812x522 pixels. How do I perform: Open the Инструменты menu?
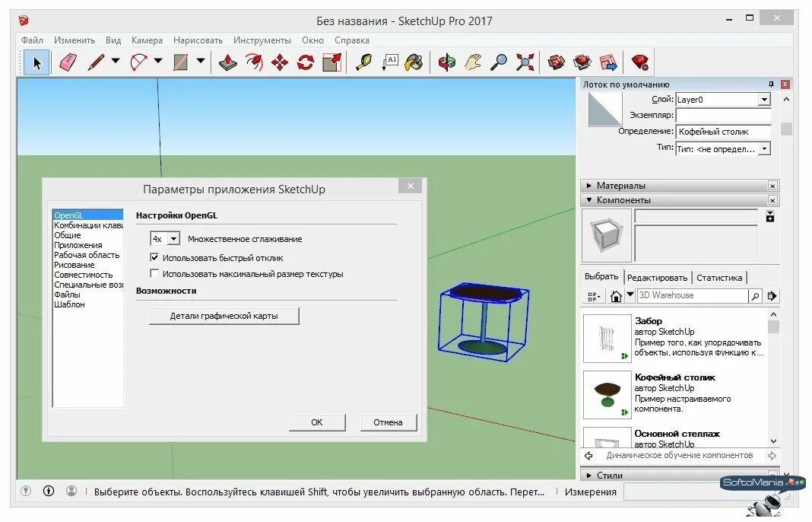click(x=262, y=40)
